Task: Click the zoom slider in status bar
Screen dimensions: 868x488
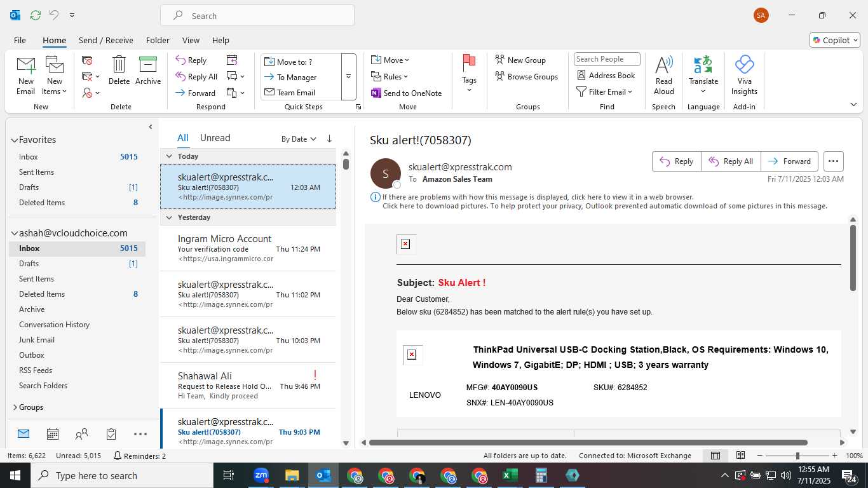Action: coord(797,456)
